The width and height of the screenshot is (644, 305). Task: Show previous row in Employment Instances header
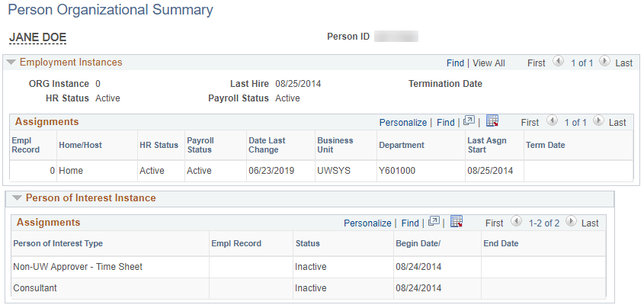click(x=558, y=62)
